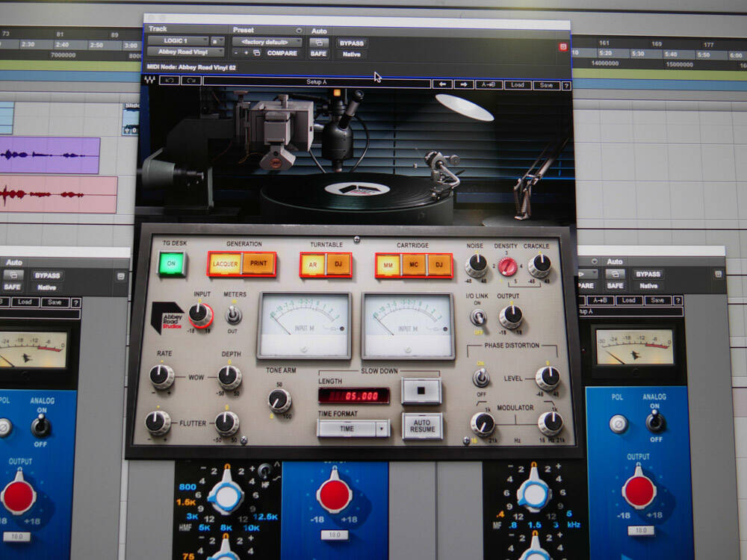Open the insert position 'a' dropdown
The image size is (747, 560).
217,41
